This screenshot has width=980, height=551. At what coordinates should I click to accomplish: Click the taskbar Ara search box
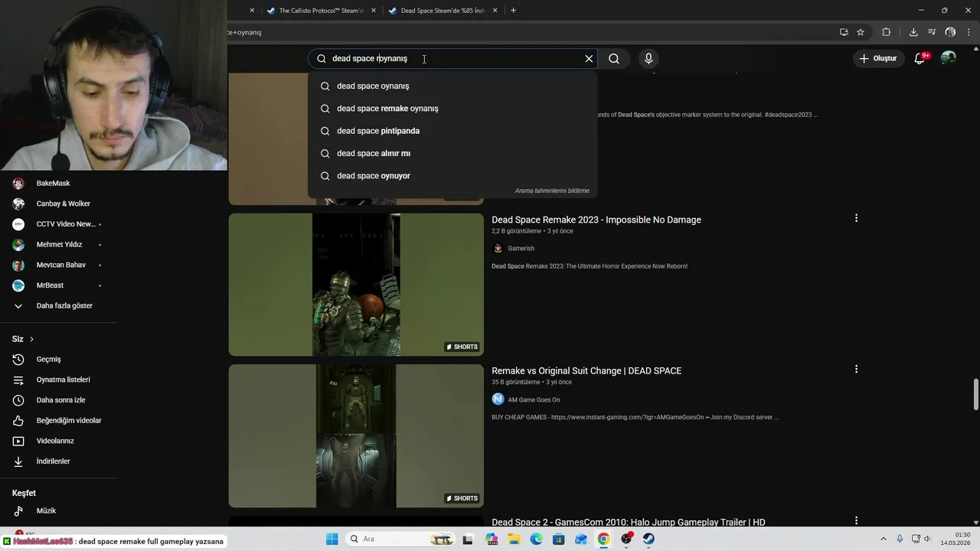tap(400, 539)
